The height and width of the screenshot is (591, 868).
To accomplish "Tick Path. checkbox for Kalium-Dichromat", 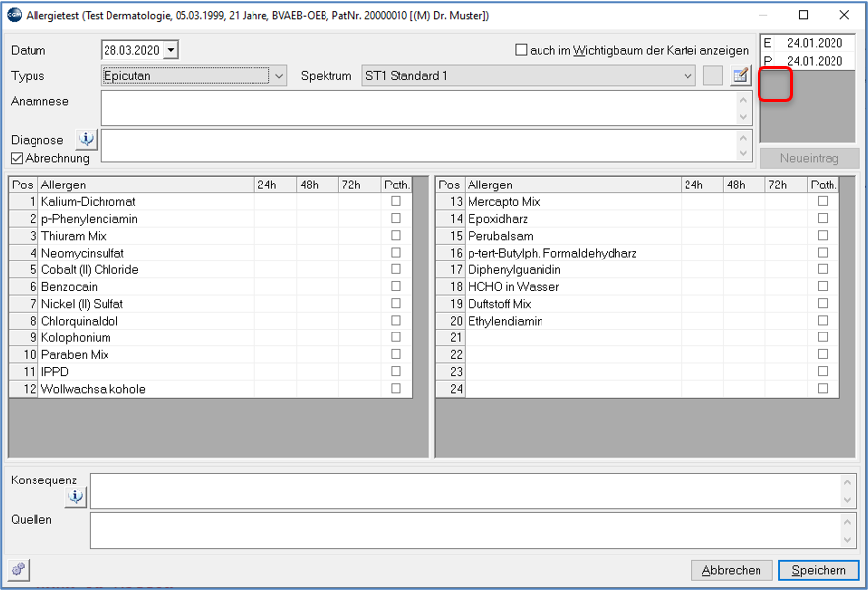I will point(396,201).
